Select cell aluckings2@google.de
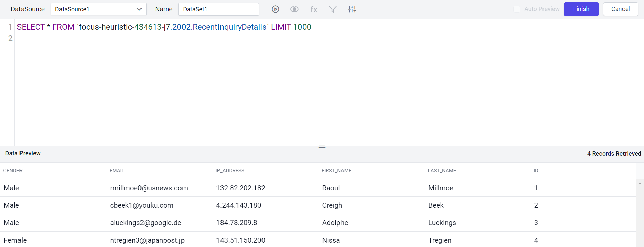This screenshot has height=247, width=644. tap(159, 223)
